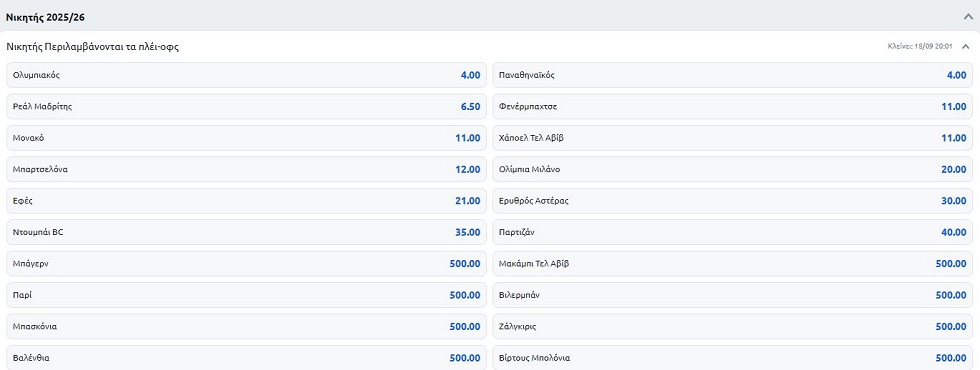The height and width of the screenshot is (370, 980).
Task: Bet on Βαλένθια at 500.00
Action: click(246, 358)
